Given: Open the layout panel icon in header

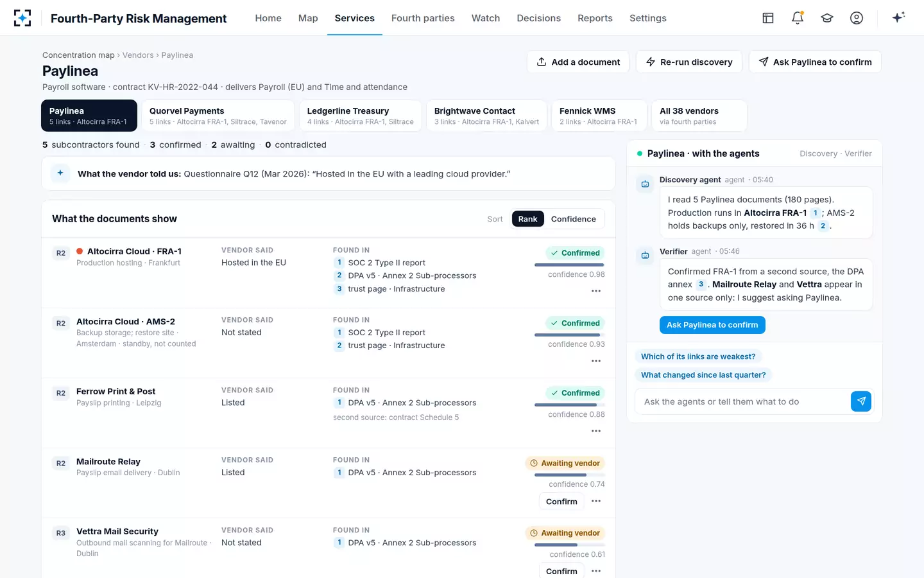Looking at the screenshot, I should point(768,18).
